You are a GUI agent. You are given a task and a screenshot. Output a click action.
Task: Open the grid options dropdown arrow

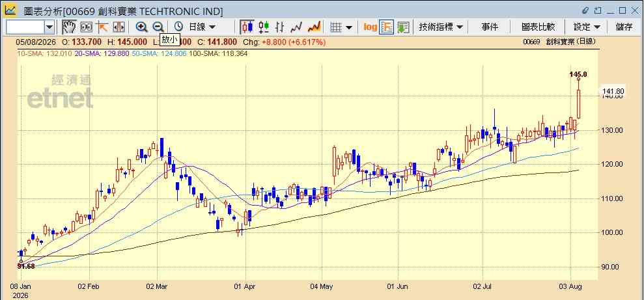(x=349, y=27)
